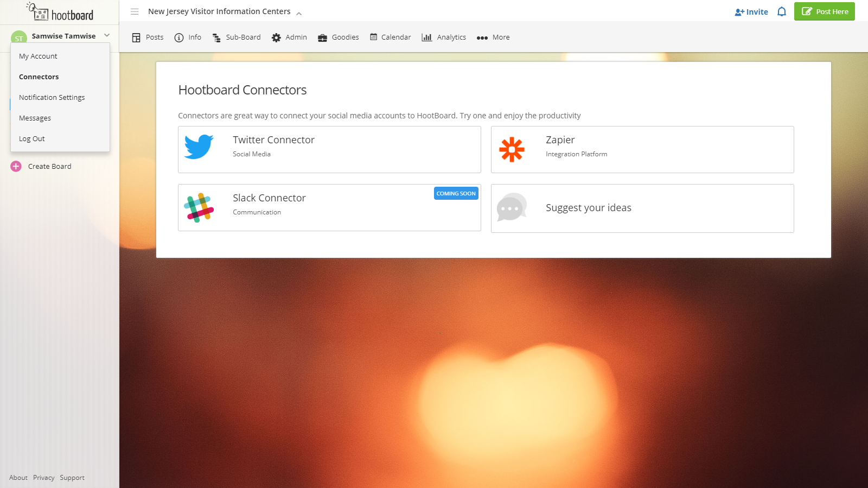This screenshot has height=488, width=868.
Task: Click the Samwise Tamwise user name
Action: pyautogui.click(x=63, y=36)
